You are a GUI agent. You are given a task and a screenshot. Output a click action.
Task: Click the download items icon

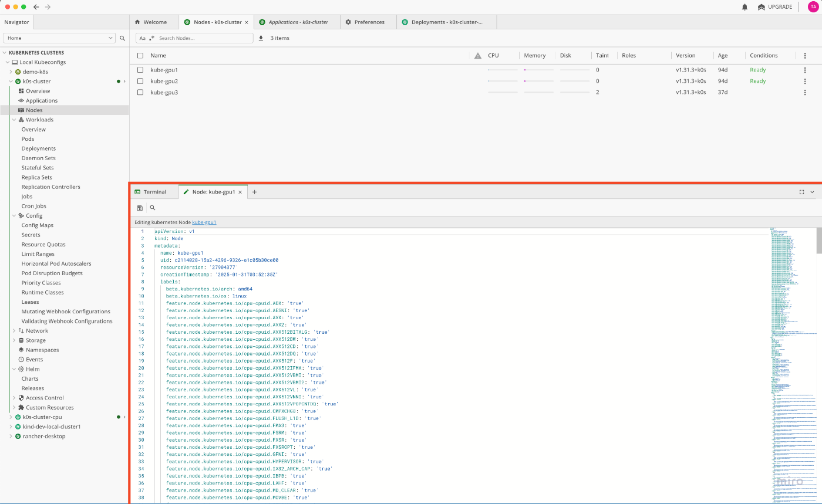pos(261,38)
